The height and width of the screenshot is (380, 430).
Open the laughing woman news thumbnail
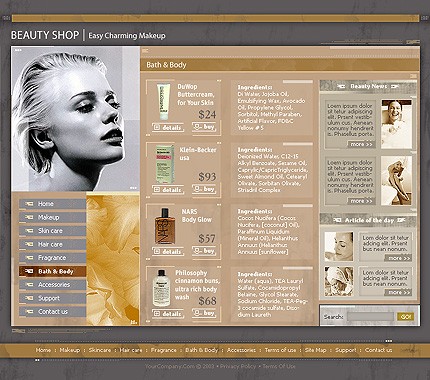point(396,124)
